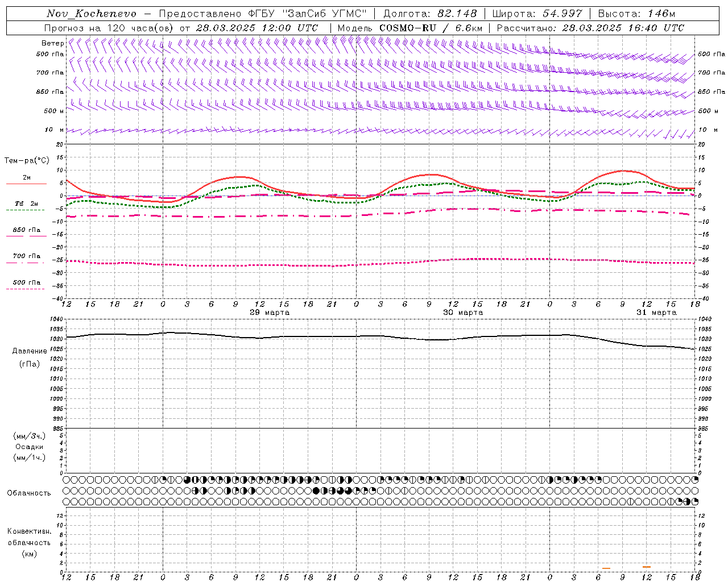The width and height of the screenshot is (728, 582).
Task: Click the 'Давление' pressure panel label
Action: click(30, 351)
